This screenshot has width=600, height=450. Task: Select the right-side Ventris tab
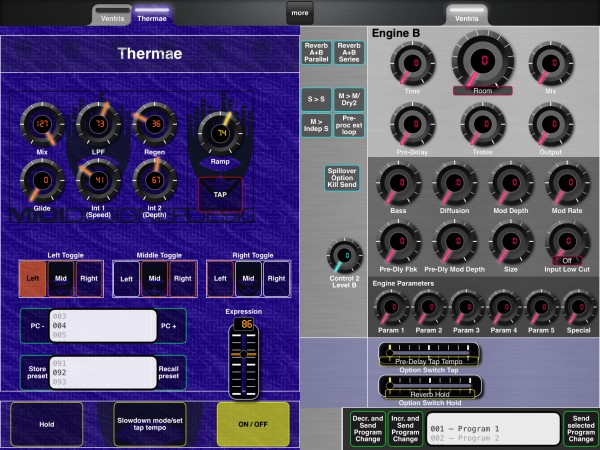467,16
